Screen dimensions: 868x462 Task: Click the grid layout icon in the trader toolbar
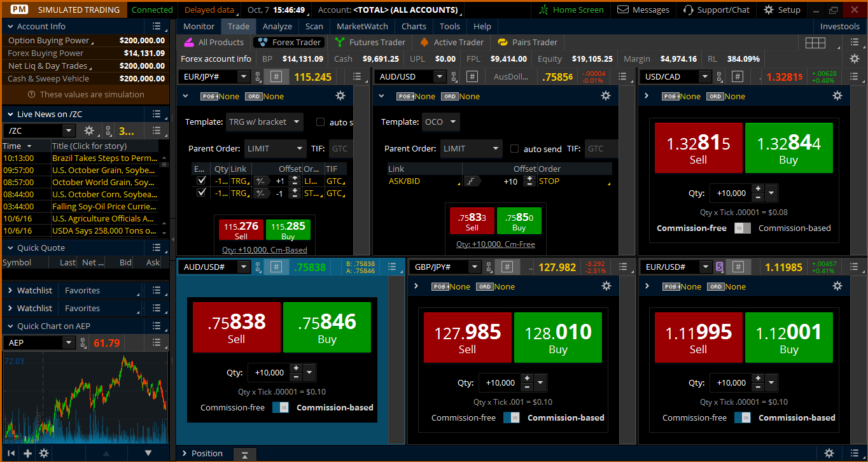pos(815,43)
